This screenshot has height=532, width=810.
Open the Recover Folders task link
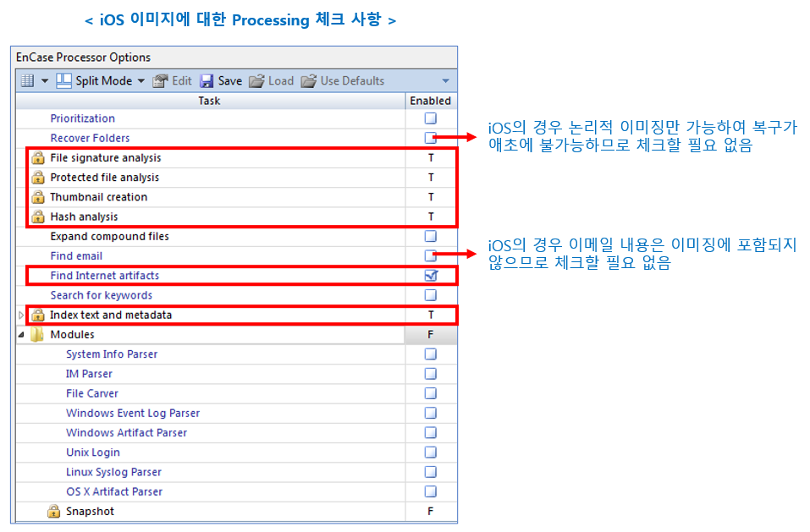point(90,138)
